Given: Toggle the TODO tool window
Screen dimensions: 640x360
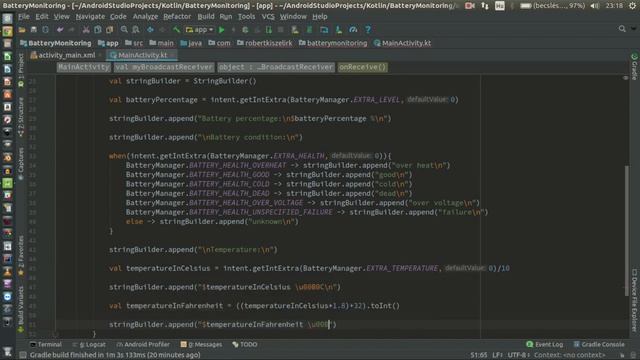Looking at the screenshot, I should point(244,344).
